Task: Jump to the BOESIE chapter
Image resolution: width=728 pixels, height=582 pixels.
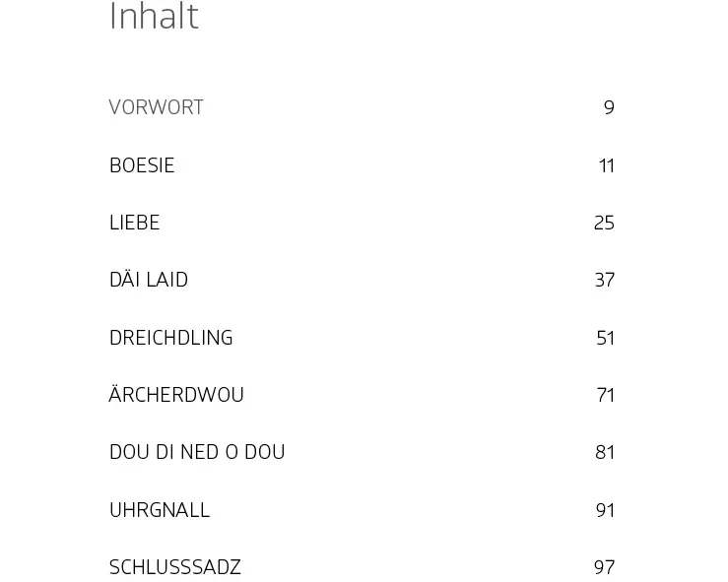Action: click(142, 165)
